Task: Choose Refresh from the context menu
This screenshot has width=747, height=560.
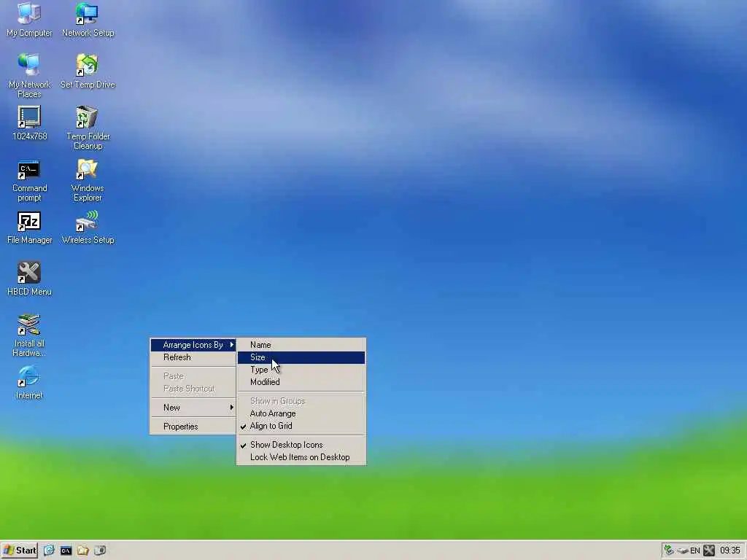Action: [193, 357]
